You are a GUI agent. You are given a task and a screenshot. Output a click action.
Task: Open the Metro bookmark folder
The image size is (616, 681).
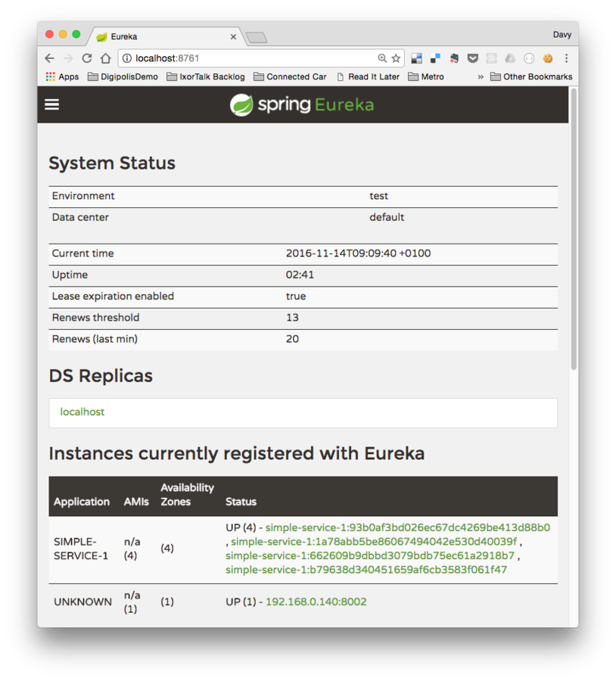(426, 77)
